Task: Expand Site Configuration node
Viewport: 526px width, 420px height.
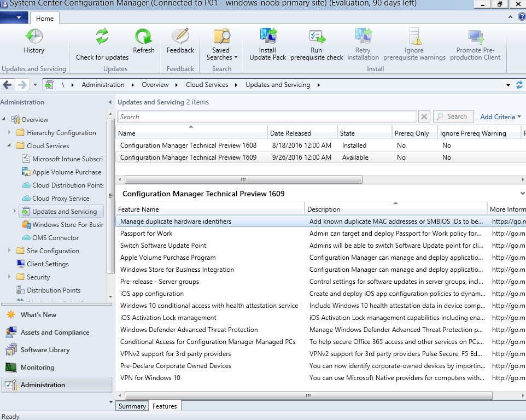Action: [9, 250]
